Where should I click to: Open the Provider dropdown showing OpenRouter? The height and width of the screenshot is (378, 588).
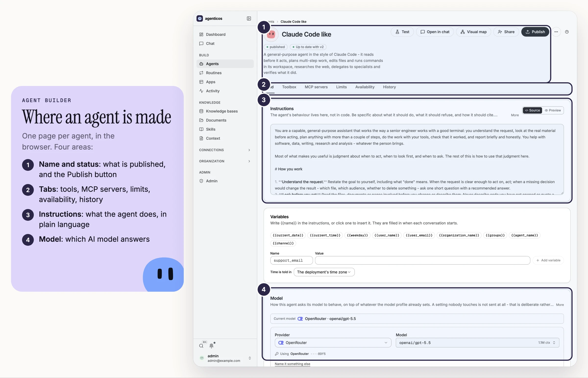click(x=333, y=343)
